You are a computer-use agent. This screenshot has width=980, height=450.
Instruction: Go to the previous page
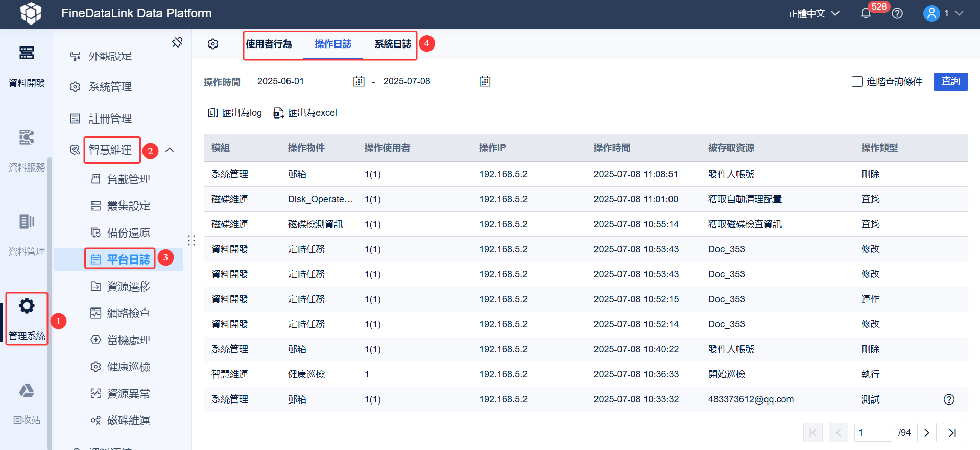tap(839, 433)
